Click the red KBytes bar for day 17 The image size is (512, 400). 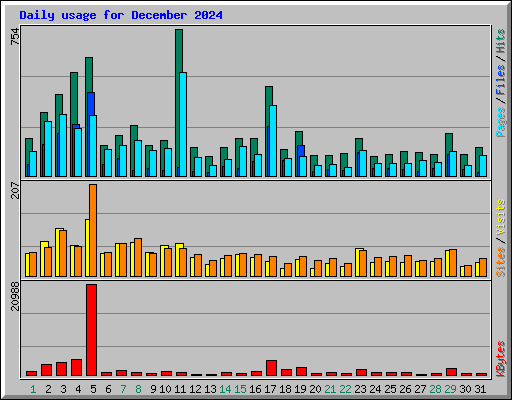(271, 368)
